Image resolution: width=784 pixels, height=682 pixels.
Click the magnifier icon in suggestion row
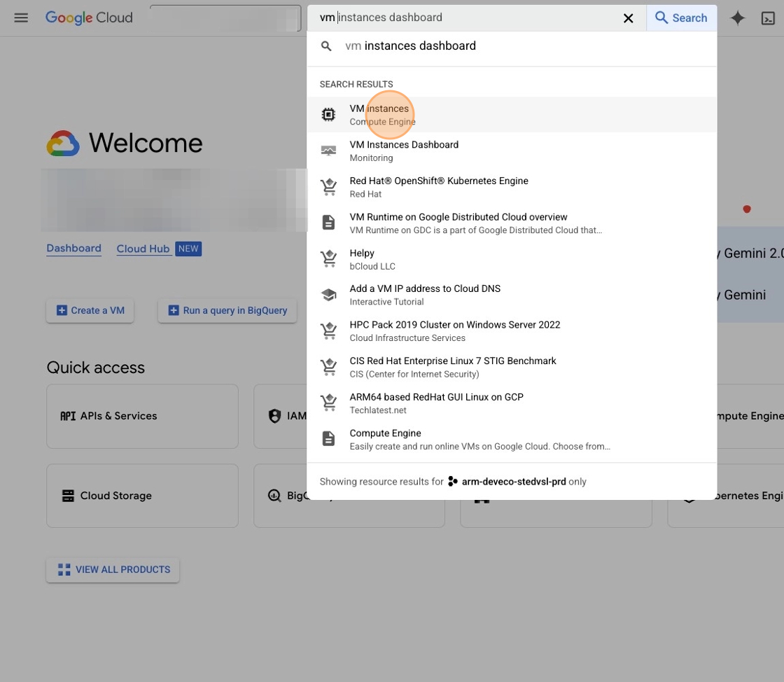(x=326, y=46)
